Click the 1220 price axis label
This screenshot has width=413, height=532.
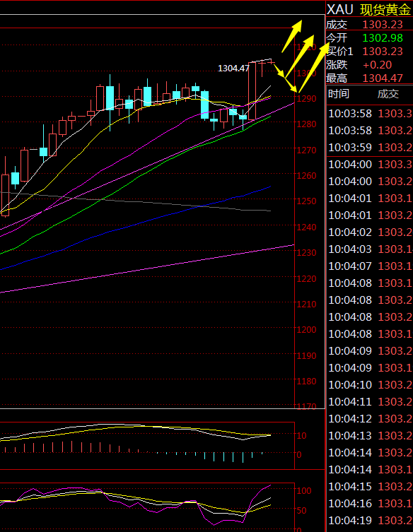307,278
